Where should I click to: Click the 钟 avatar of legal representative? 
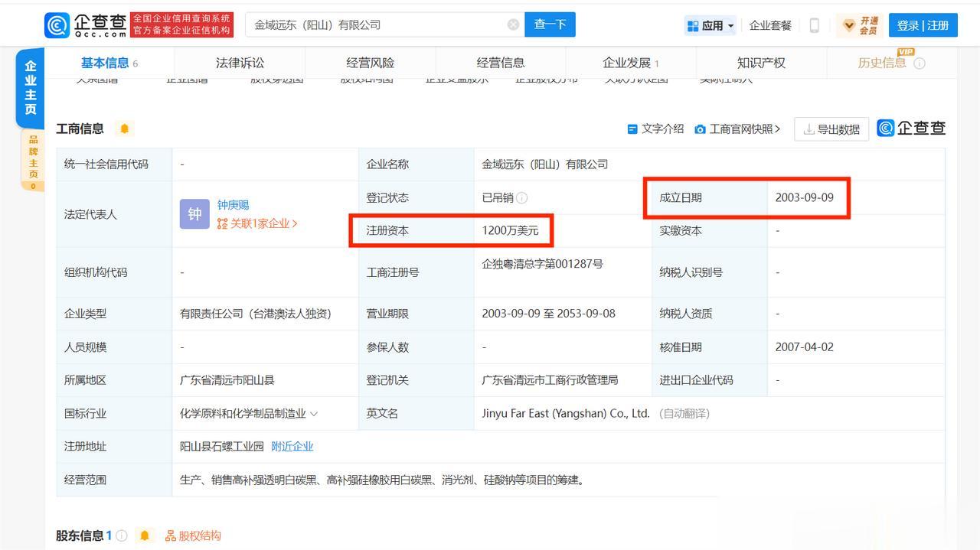point(194,214)
